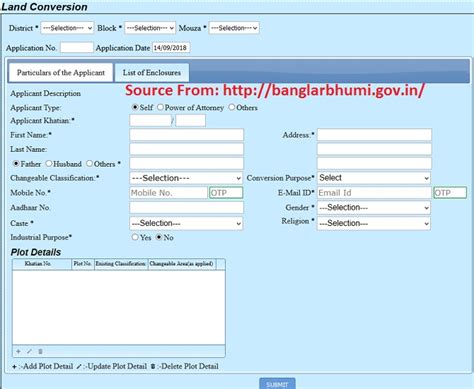This screenshot has height=389, width=474.
Task: Click the second Address line field
Action: pyautogui.click(x=374, y=149)
